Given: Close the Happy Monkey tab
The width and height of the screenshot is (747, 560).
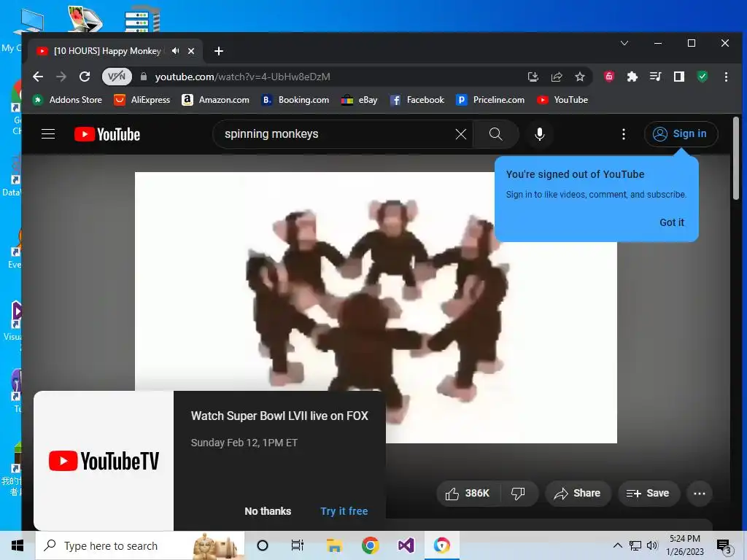Looking at the screenshot, I should tap(191, 51).
